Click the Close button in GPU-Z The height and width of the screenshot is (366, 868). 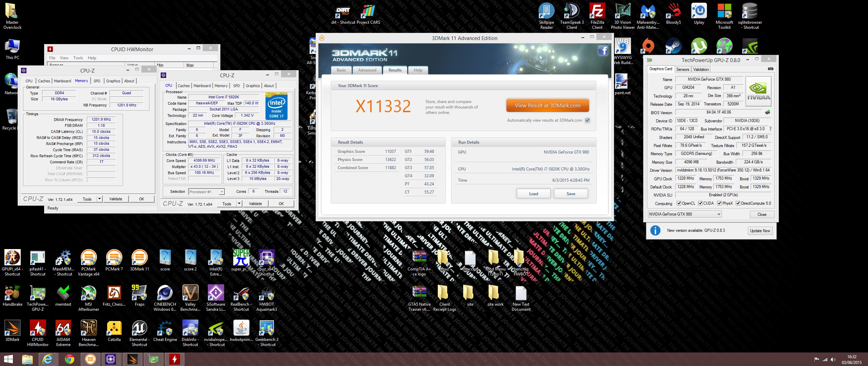click(762, 215)
